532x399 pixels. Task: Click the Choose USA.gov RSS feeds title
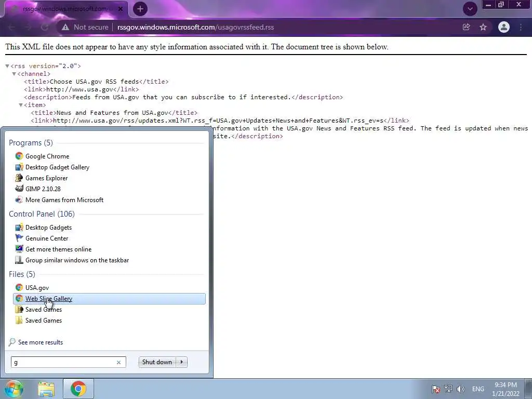pyautogui.click(x=95, y=82)
